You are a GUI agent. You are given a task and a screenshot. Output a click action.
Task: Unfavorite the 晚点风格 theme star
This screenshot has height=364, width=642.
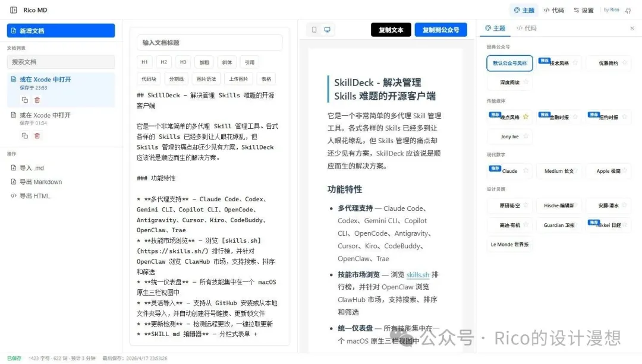point(525,117)
